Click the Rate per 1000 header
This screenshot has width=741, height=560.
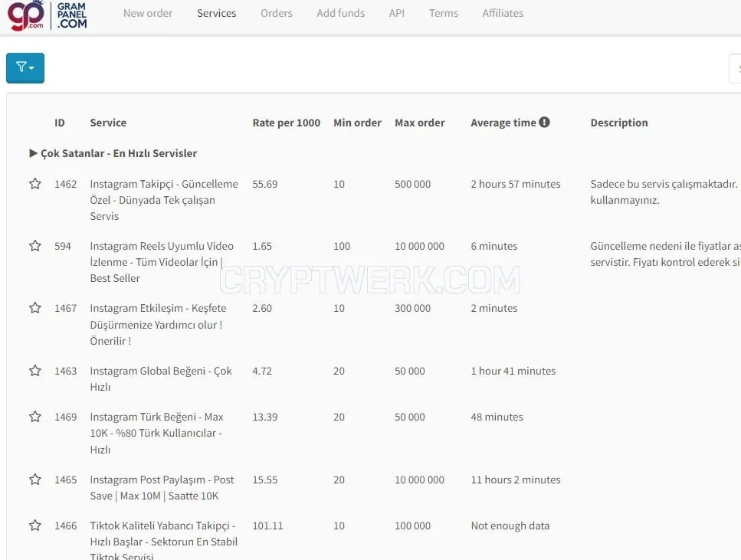pos(287,123)
